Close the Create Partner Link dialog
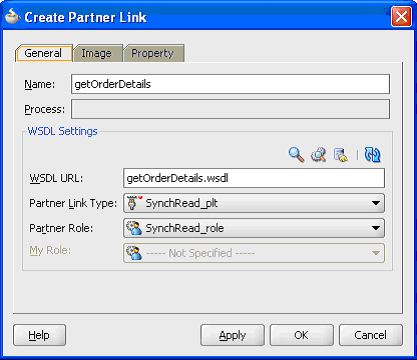This screenshot has height=360, width=417. click(401, 16)
